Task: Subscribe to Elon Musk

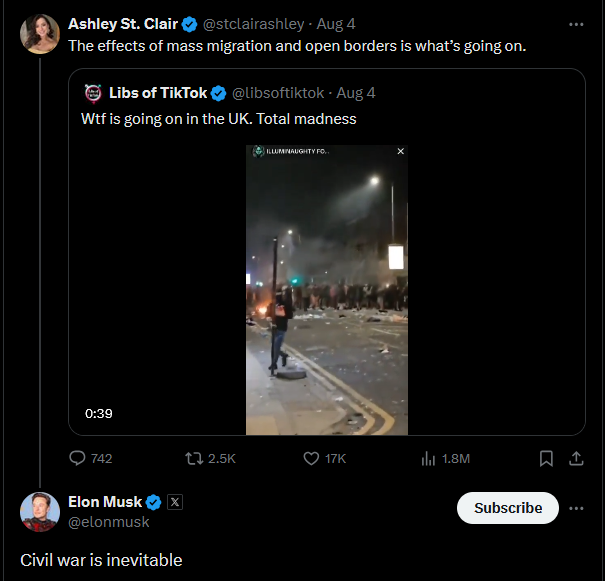Action: 508,508
